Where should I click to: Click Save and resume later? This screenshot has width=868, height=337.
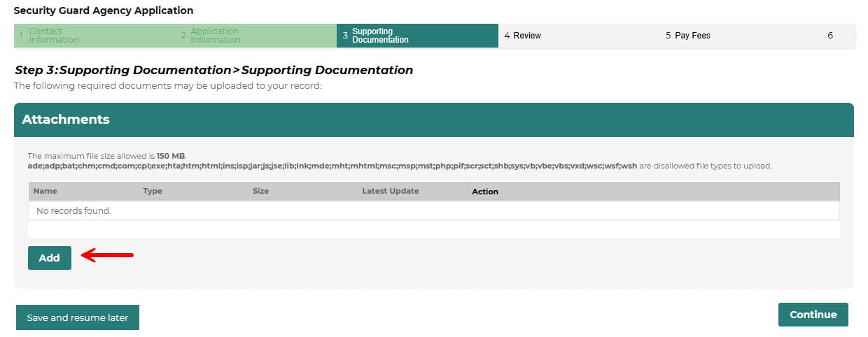(77, 317)
